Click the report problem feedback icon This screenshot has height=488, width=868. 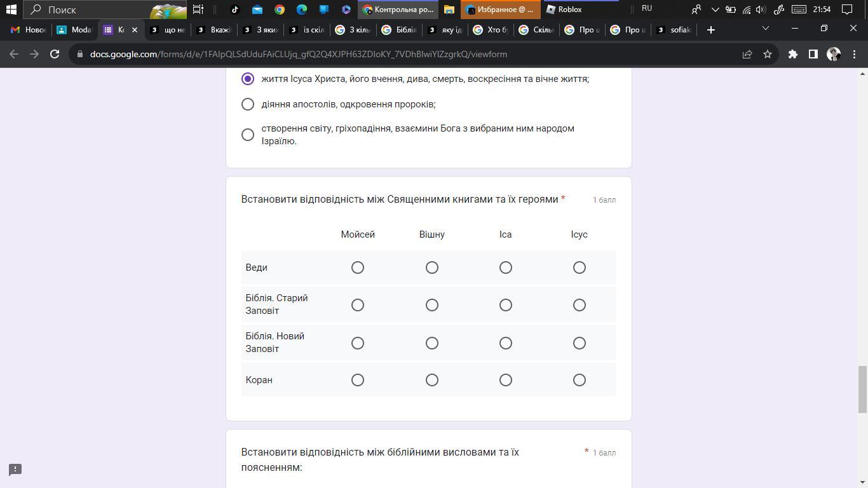pyautogui.click(x=15, y=470)
